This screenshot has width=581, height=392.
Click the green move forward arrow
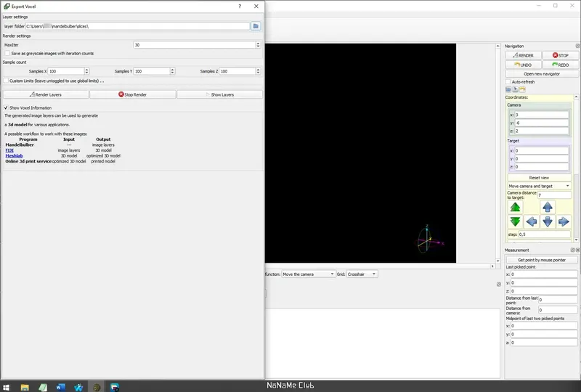(515, 207)
